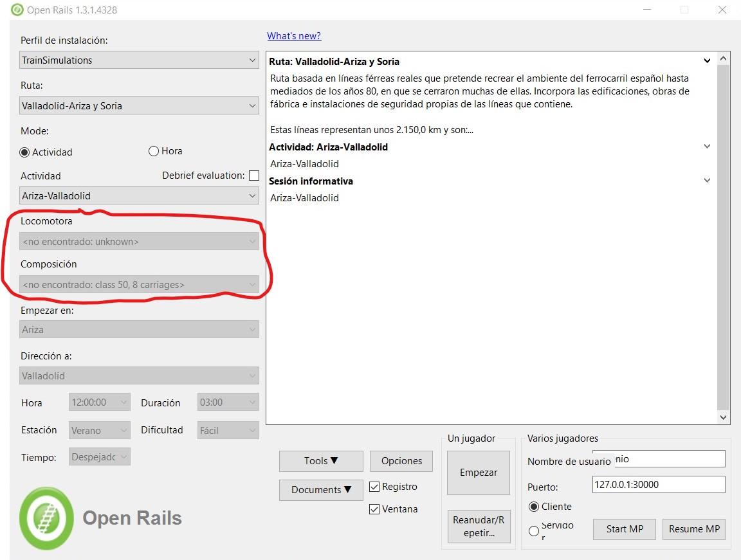Open the Hora 12:00:00 dropdown
The image size is (741, 560).
[x=99, y=402]
